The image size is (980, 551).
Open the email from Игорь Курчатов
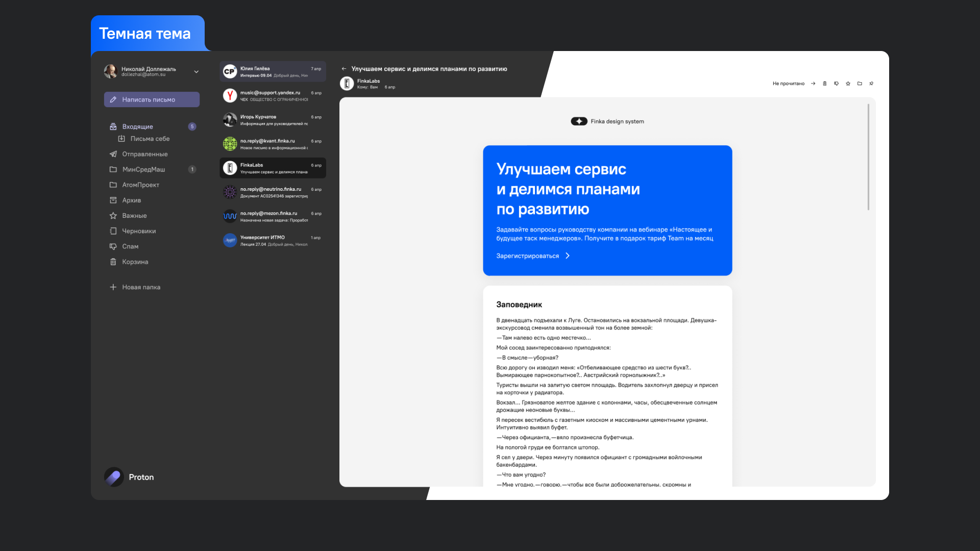coord(273,120)
